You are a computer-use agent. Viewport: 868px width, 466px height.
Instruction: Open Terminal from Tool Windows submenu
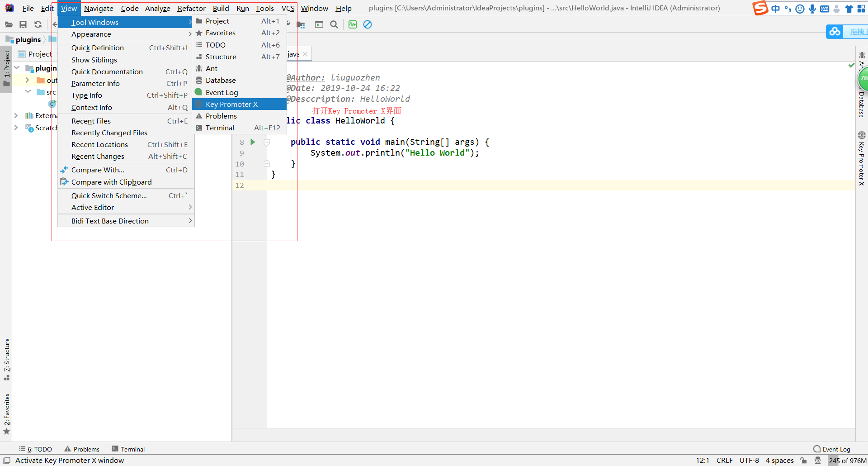pyautogui.click(x=221, y=128)
